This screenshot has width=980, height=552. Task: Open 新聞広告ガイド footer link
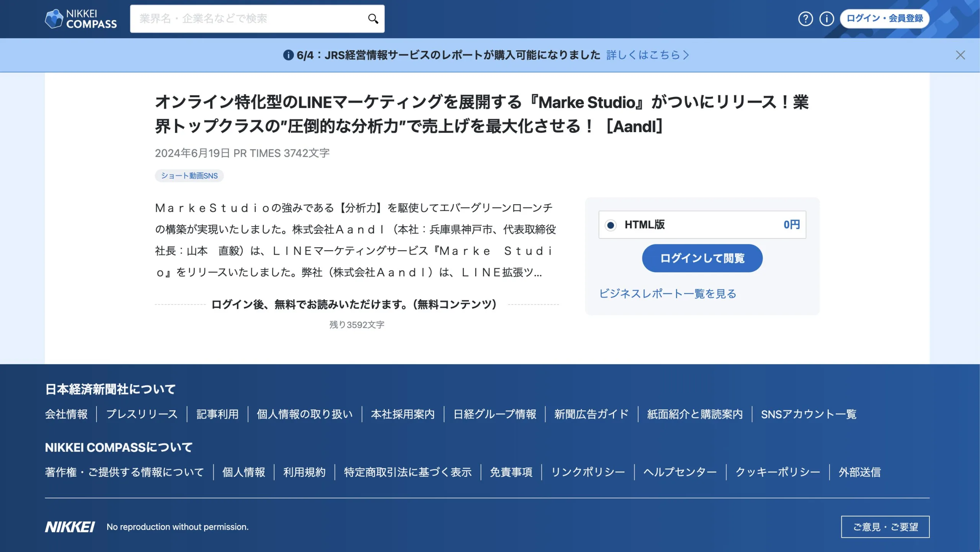pos(591,414)
